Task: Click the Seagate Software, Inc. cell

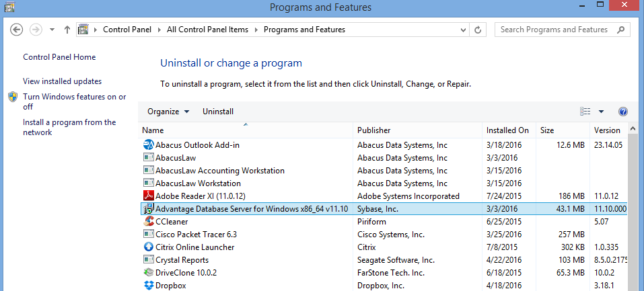Action: (x=396, y=260)
